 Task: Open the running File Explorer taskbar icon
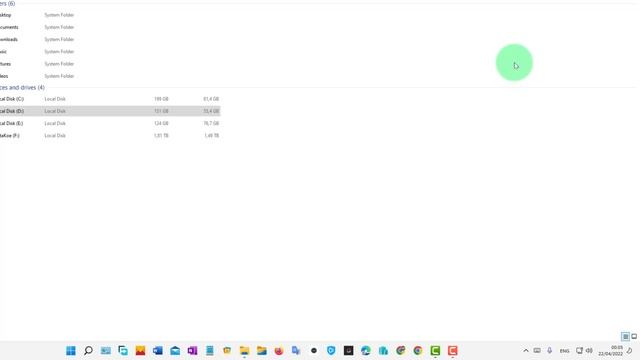[244, 351]
